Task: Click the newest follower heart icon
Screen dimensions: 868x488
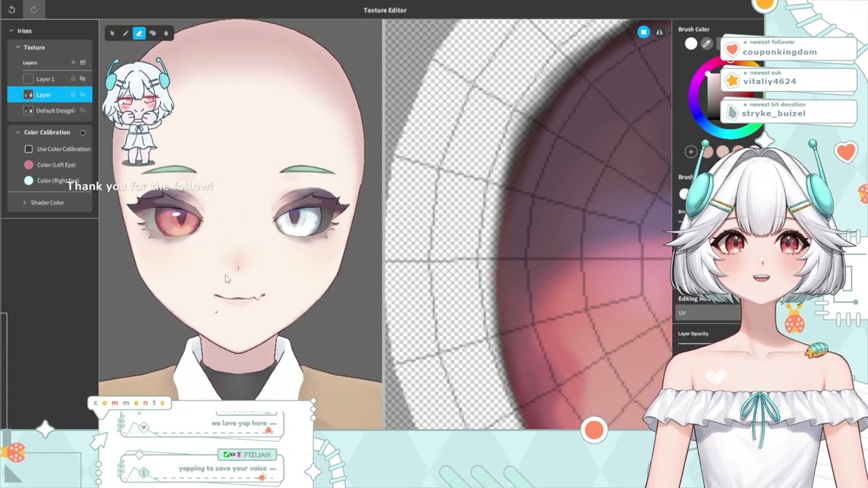Action: 732,49
